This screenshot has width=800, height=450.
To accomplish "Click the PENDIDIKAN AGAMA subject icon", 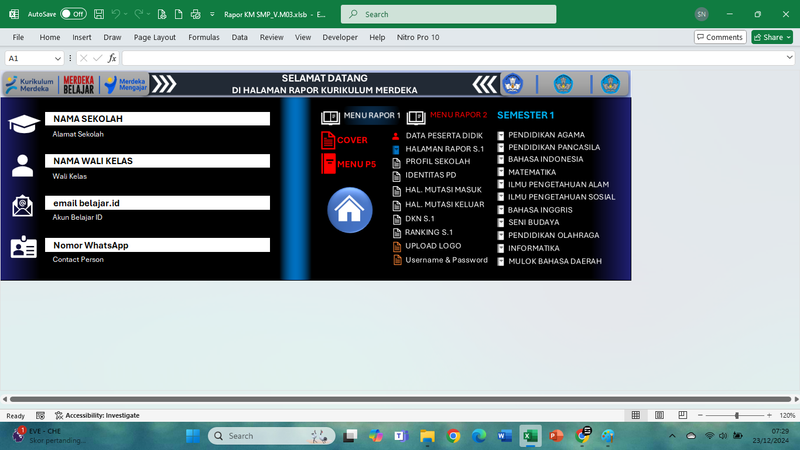I will (501, 136).
